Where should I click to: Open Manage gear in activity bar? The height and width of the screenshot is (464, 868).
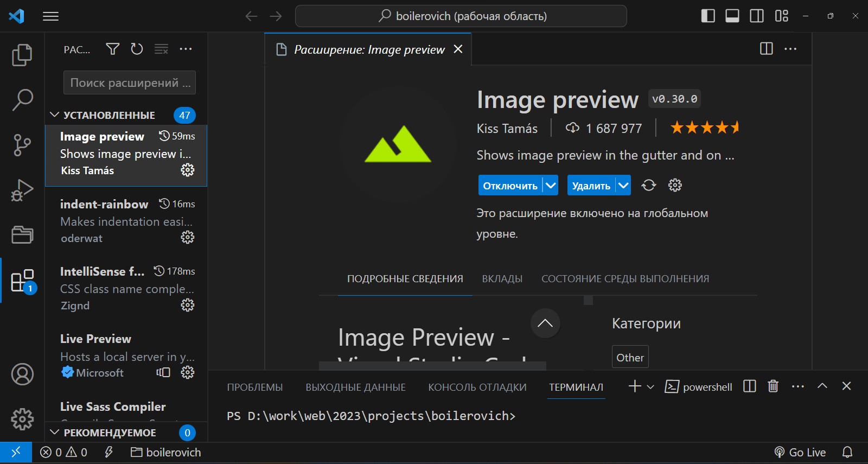(22, 419)
